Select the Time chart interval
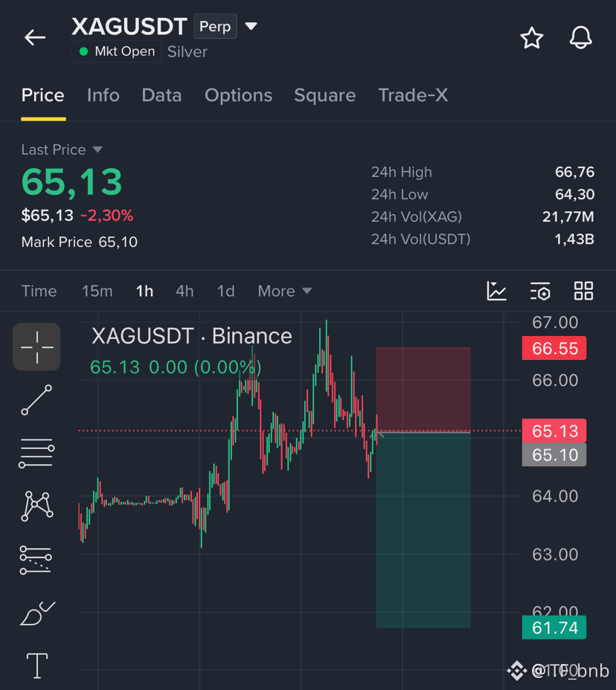Image resolution: width=616 pixels, height=690 pixels. [x=39, y=291]
